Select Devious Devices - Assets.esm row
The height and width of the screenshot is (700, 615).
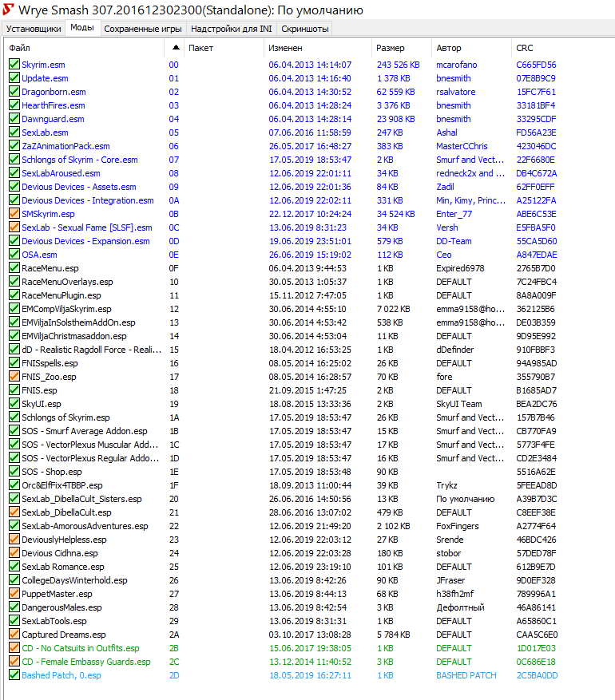coord(307,187)
